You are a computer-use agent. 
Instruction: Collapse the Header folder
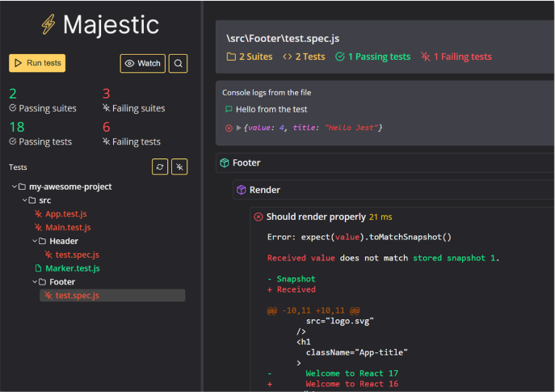(x=35, y=241)
